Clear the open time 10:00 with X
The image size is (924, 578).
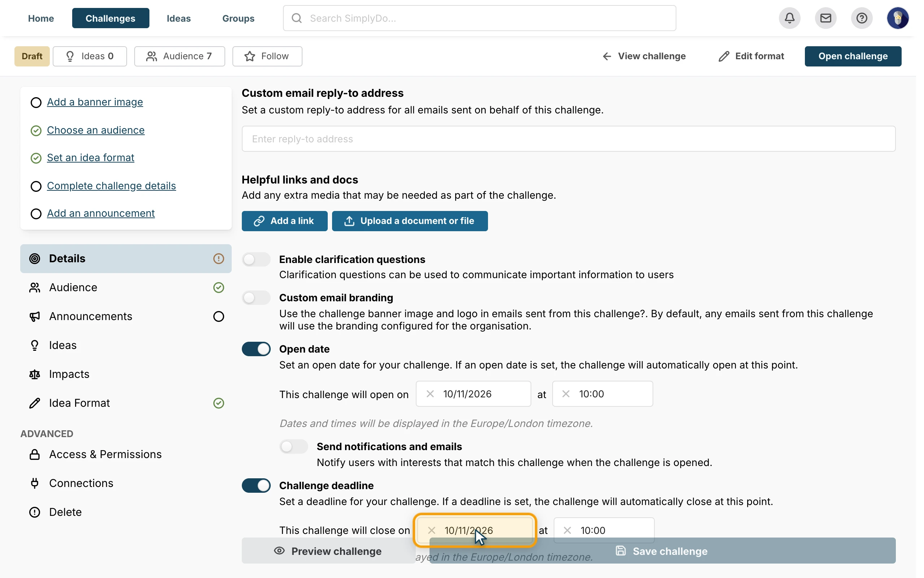(566, 394)
